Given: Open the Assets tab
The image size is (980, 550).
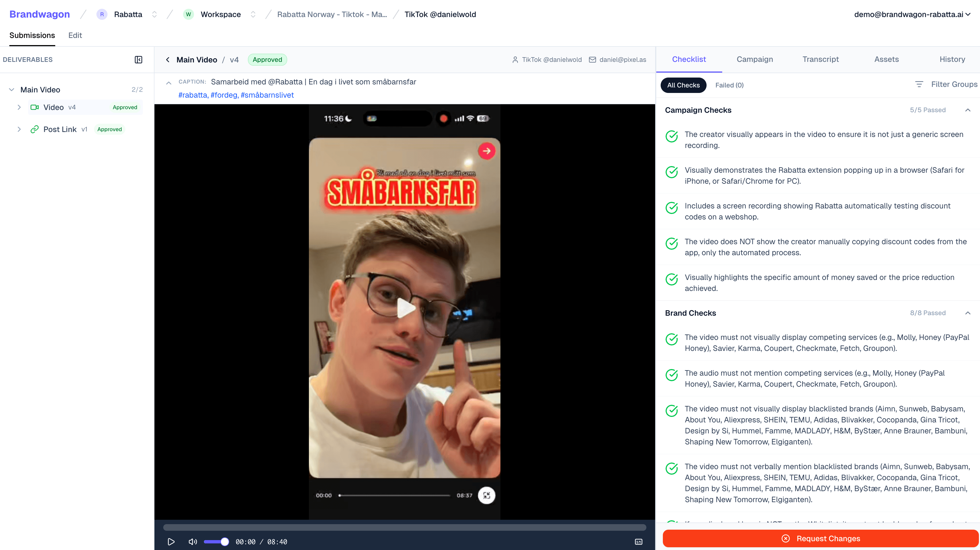Looking at the screenshot, I should pos(886,59).
